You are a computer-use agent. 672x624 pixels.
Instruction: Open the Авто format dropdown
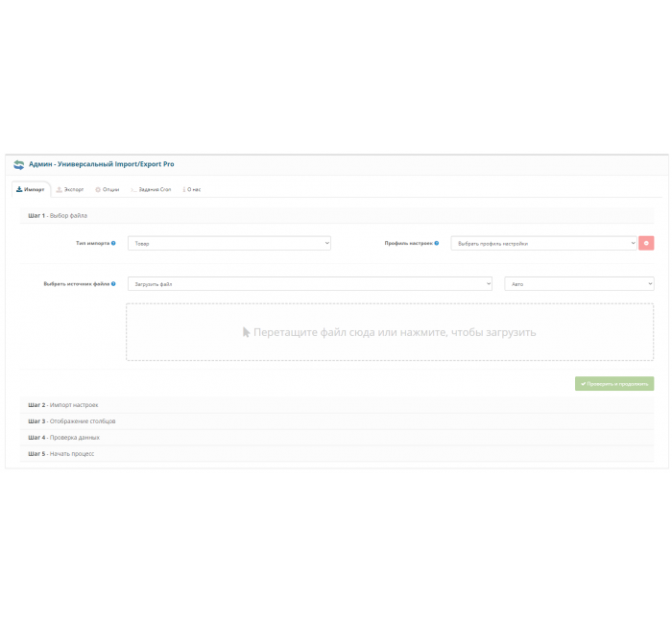pos(579,284)
